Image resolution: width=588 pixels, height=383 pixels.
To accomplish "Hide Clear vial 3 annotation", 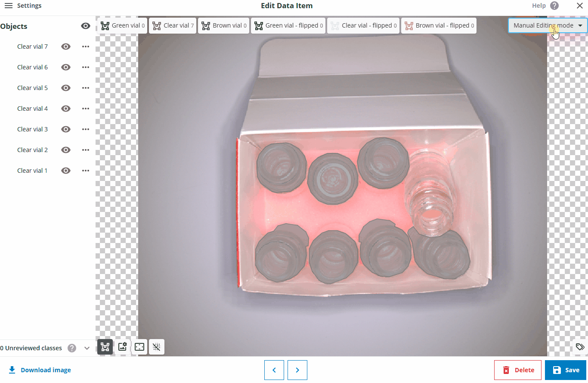I will pyautogui.click(x=66, y=129).
